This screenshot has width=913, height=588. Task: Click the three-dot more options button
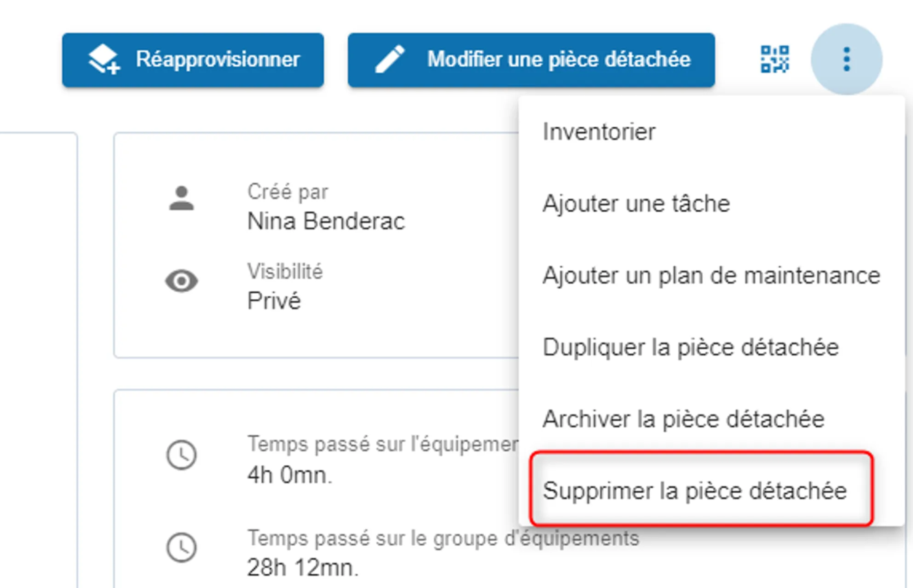(x=846, y=59)
